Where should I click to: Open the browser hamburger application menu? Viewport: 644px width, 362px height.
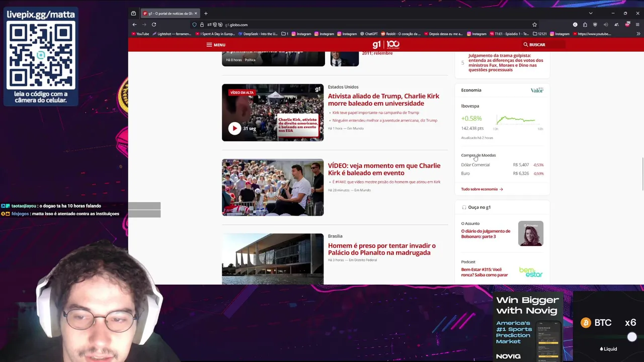click(x=637, y=25)
